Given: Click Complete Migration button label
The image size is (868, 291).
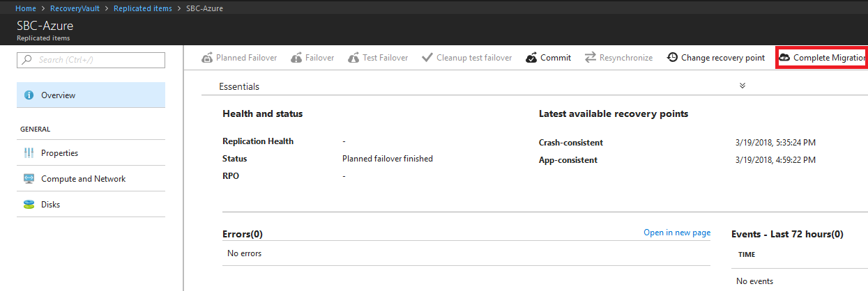Looking at the screenshot, I should pyautogui.click(x=830, y=58).
